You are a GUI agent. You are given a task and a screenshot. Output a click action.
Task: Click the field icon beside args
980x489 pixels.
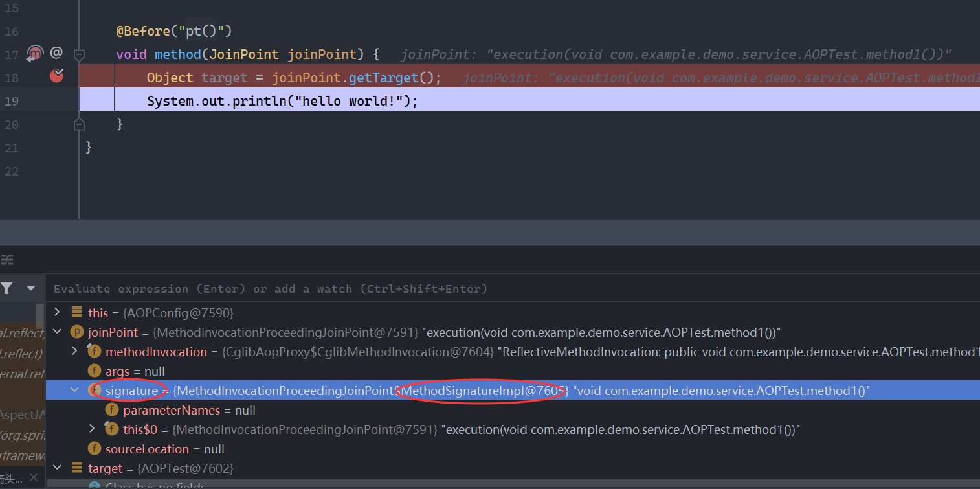95,371
